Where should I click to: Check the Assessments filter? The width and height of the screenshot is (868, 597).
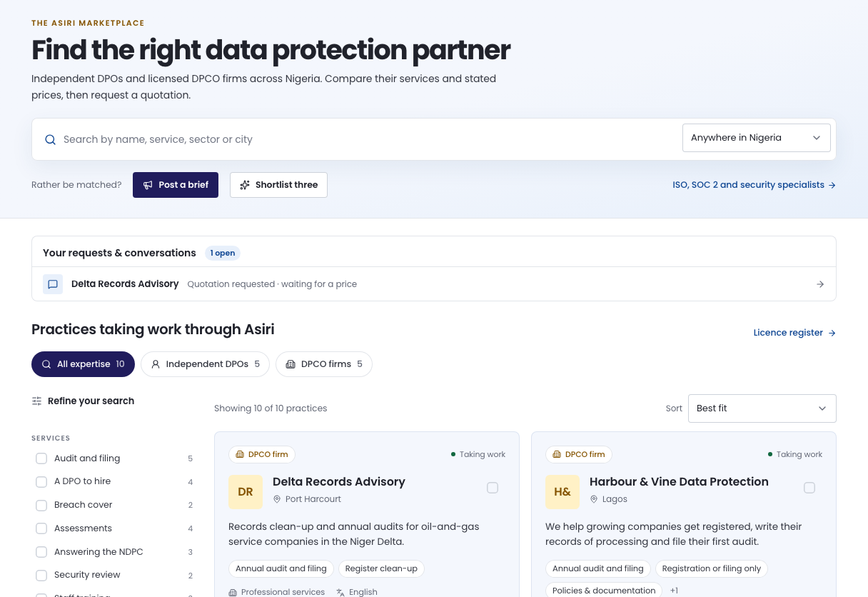coord(41,528)
